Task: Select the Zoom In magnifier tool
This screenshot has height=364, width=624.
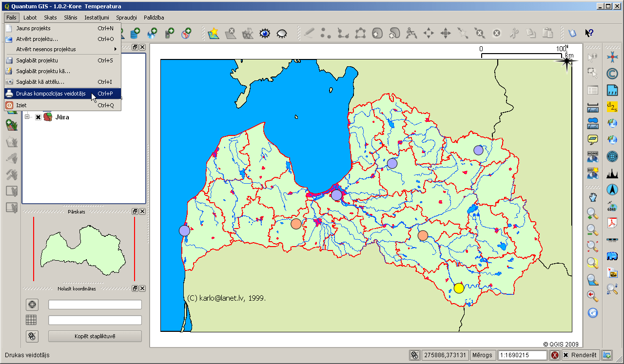Action: click(x=593, y=213)
